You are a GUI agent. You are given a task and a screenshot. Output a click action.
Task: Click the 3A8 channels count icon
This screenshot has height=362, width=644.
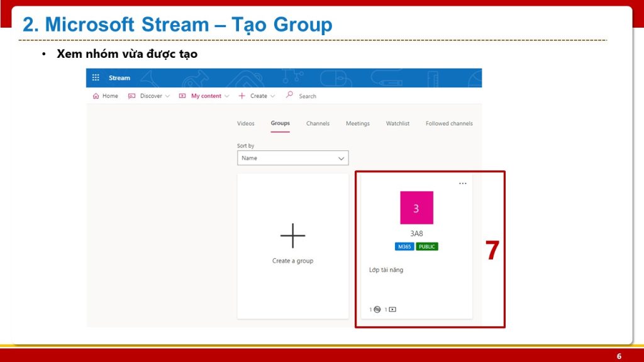pos(377,309)
